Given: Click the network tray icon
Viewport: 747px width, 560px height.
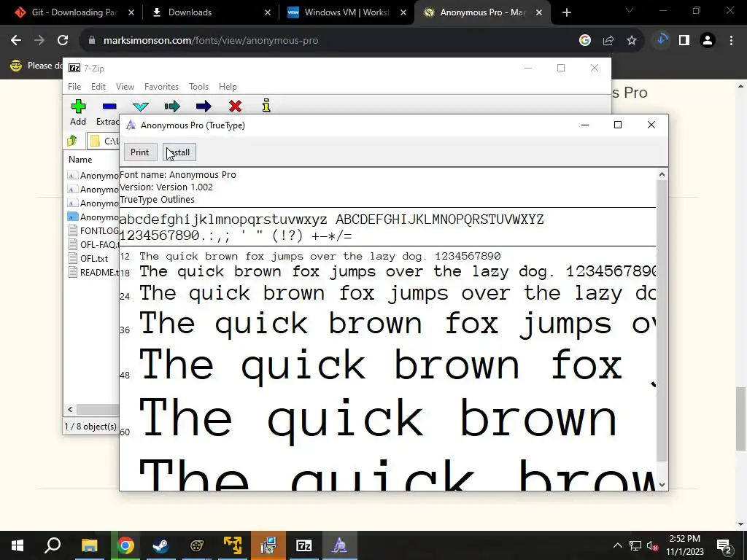Looking at the screenshot, I should pyautogui.click(x=635, y=545).
